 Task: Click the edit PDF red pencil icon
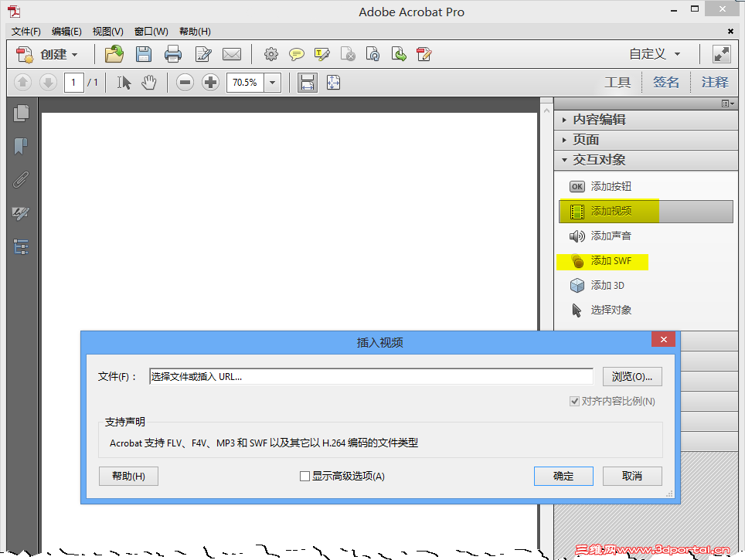tap(424, 54)
